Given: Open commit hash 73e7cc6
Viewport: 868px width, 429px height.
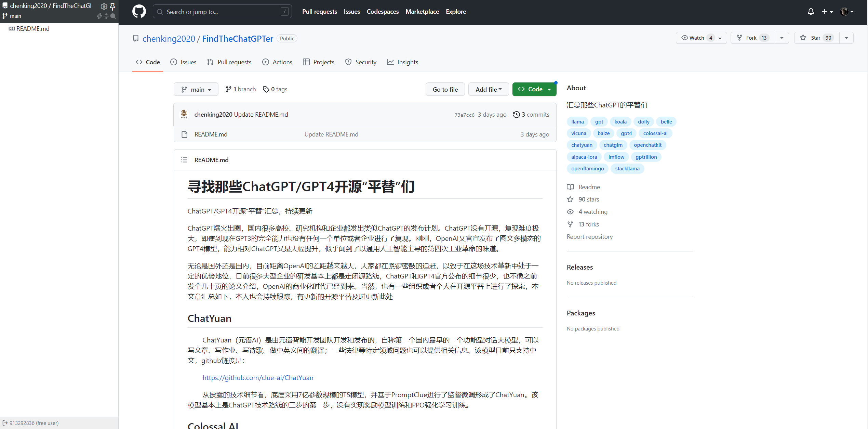Looking at the screenshot, I should 464,115.
